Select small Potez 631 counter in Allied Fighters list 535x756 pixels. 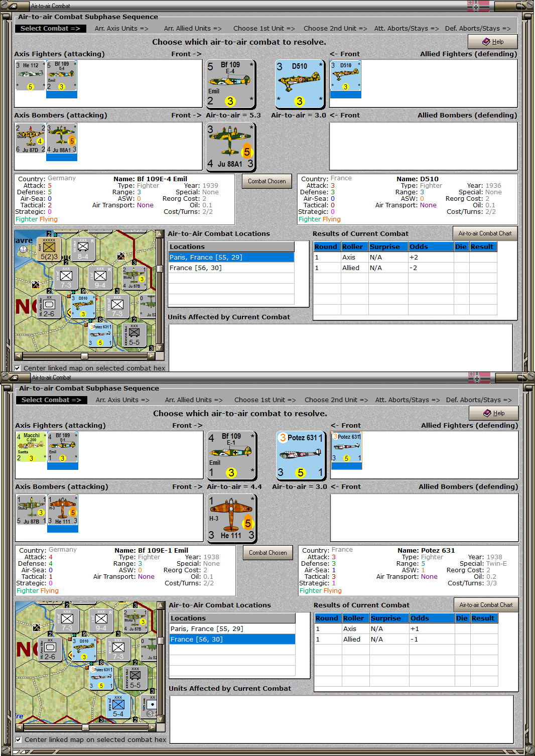click(x=347, y=447)
